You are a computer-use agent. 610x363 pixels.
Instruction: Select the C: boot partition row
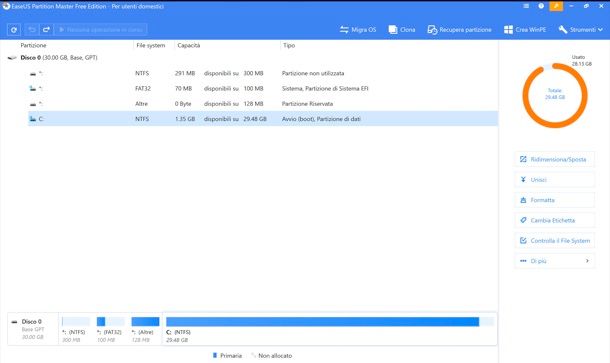tap(263, 119)
